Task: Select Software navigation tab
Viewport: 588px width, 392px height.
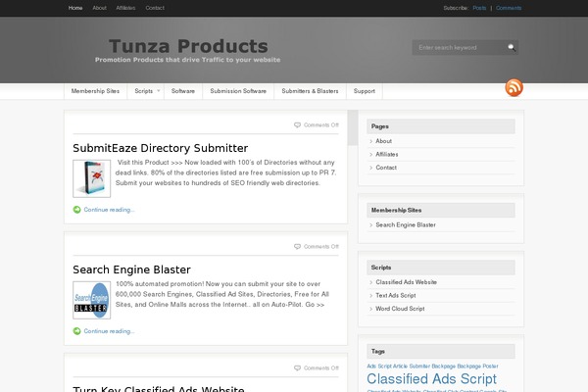Action: 183,91
